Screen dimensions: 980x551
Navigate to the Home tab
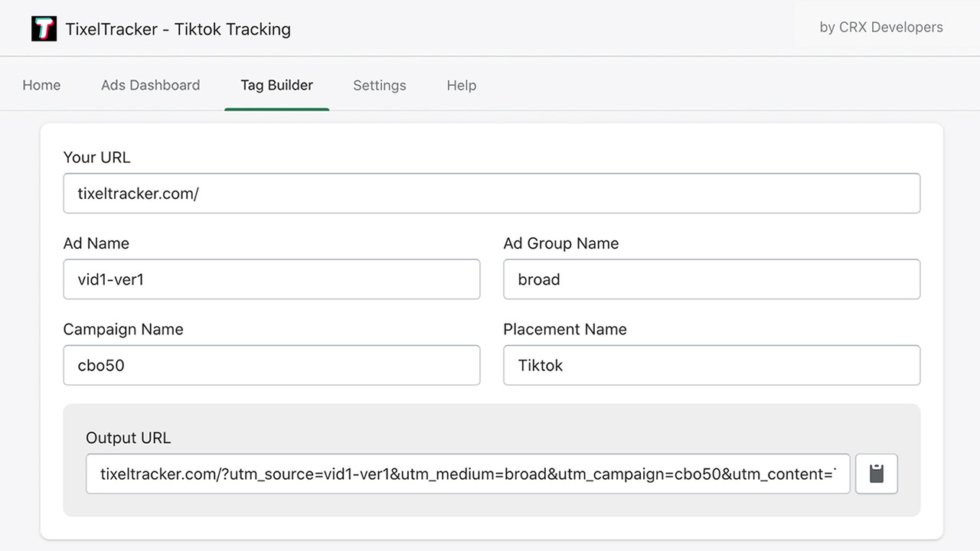[x=41, y=85]
